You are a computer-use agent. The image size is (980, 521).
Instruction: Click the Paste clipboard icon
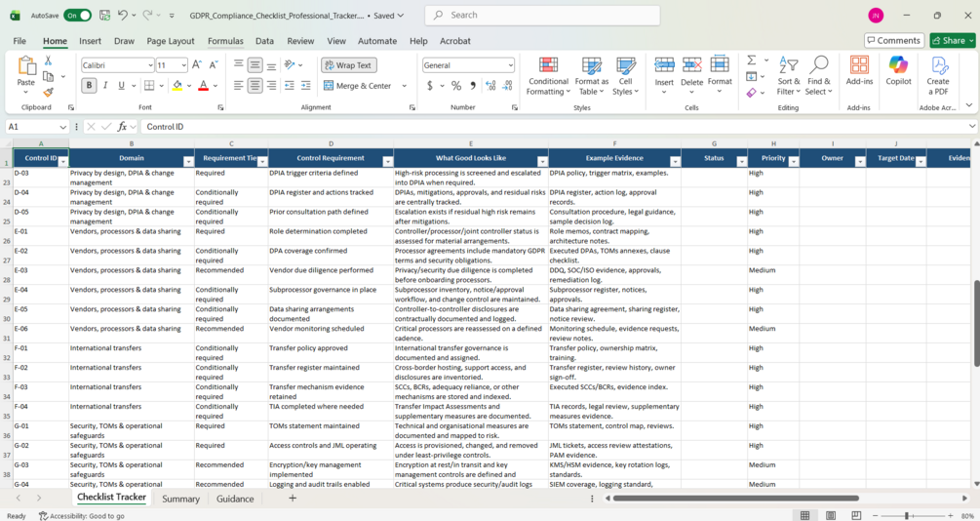coord(26,65)
